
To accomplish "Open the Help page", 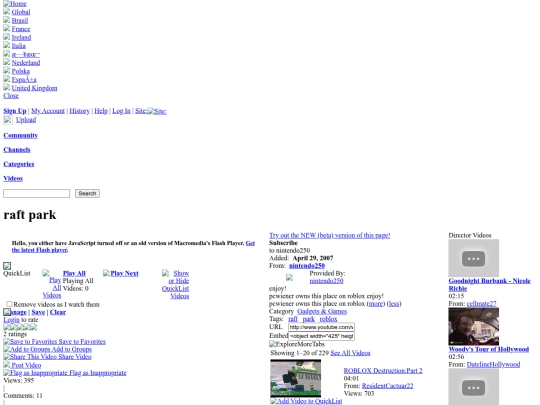I will 101,111.
